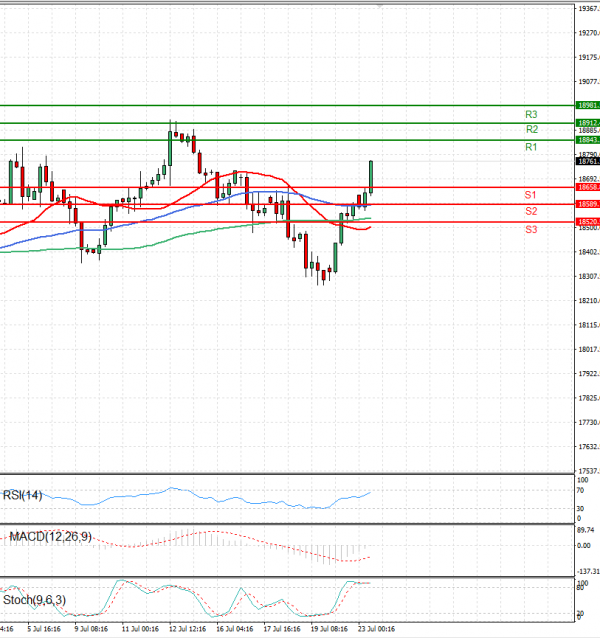600x638 pixels.
Task: Click the R2 resistance label
Action: (532, 129)
